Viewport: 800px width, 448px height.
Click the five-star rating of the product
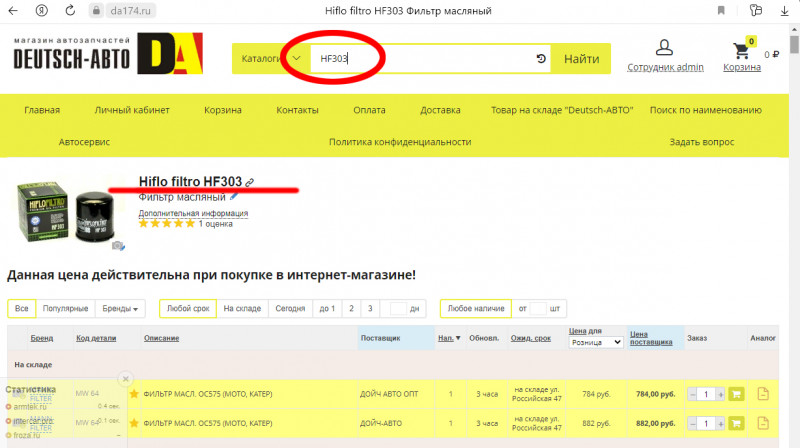[x=167, y=223]
